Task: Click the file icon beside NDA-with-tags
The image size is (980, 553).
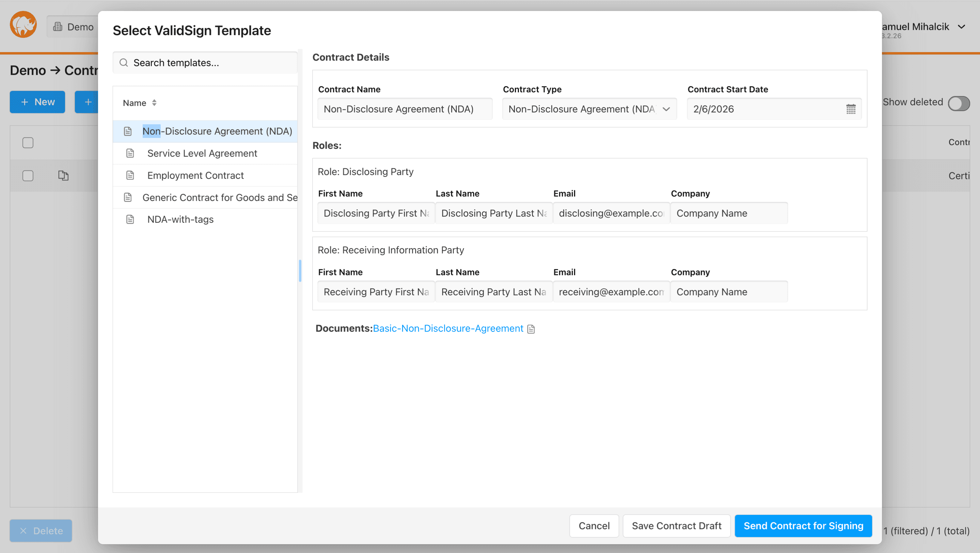Action: pyautogui.click(x=130, y=219)
